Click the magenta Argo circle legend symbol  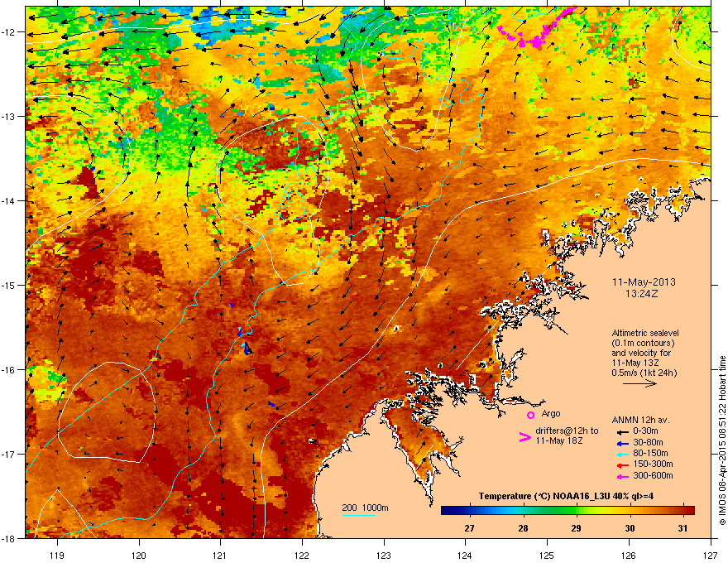click(530, 415)
